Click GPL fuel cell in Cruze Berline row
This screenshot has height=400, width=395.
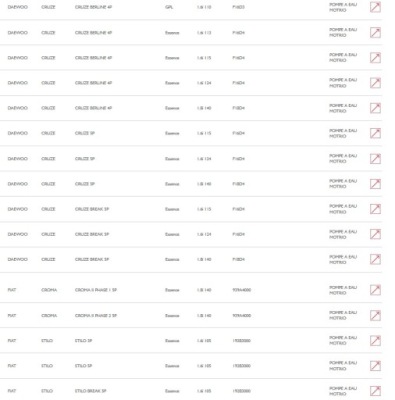[x=169, y=7]
